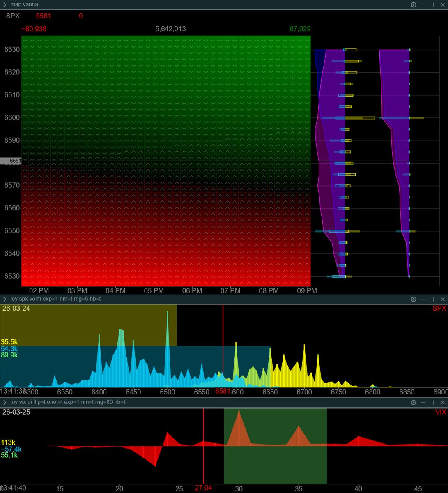This screenshot has width=448, height=493.
Task: Open settings gear of joy spx volm panel
Action: [x=414, y=299]
